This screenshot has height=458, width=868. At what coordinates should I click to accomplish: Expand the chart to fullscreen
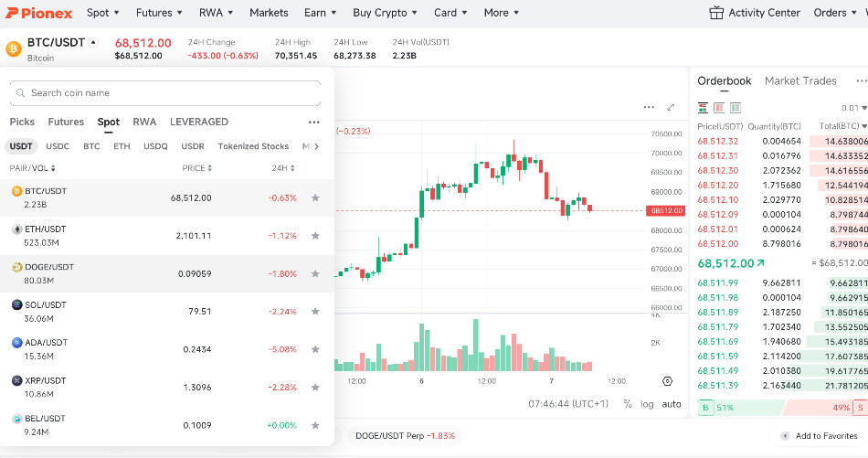coord(671,108)
